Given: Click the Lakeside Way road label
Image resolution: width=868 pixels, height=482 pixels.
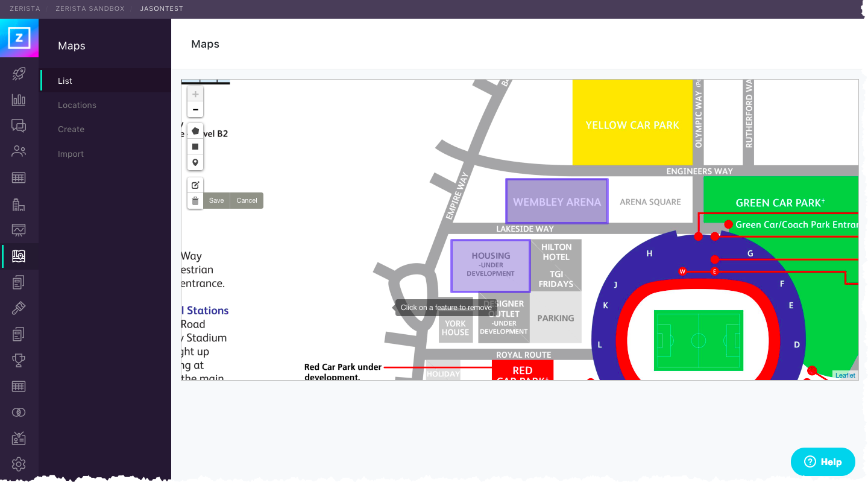Looking at the screenshot, I should coord(525,229).
